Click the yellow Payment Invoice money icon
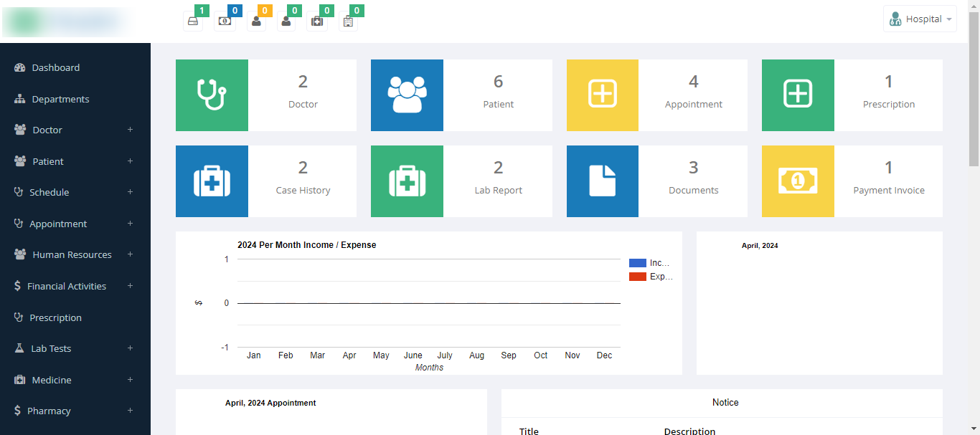Image resolution: width=980 pixels, height=435 pixels. (798, 181)
